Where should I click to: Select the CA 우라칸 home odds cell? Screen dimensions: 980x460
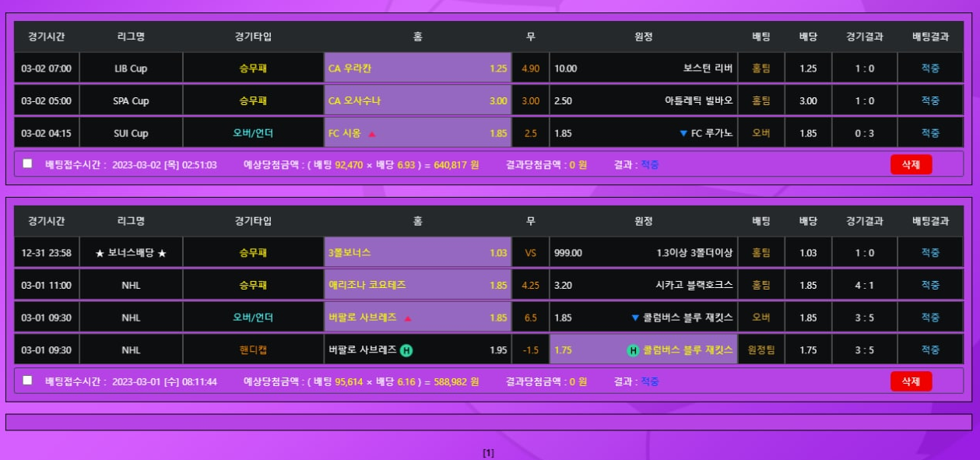tap(417, 68)
